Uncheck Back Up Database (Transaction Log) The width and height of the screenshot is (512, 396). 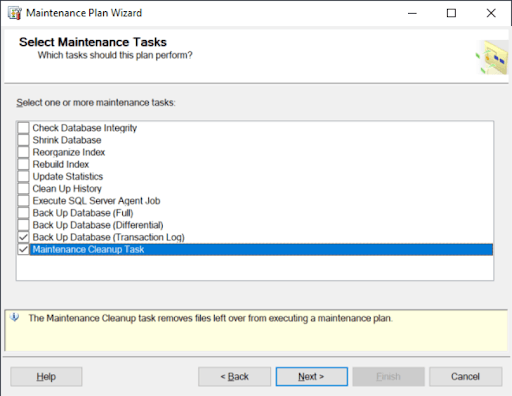click(23, 237)
